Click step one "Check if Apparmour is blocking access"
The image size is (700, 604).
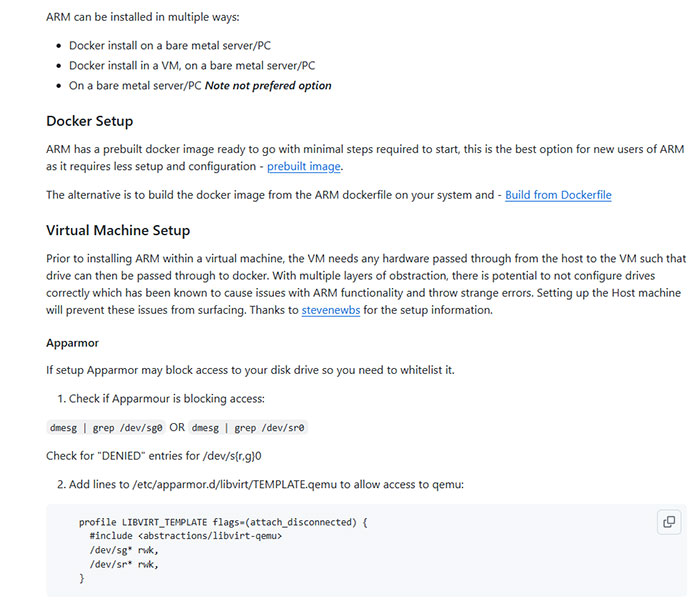pyautogui.click(x=166, y=399)
